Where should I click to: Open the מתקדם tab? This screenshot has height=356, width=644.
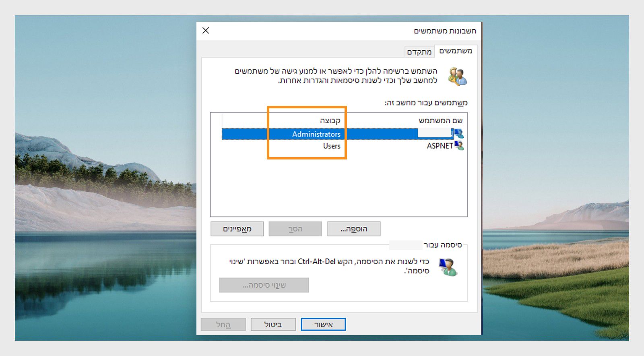(419, 52)
